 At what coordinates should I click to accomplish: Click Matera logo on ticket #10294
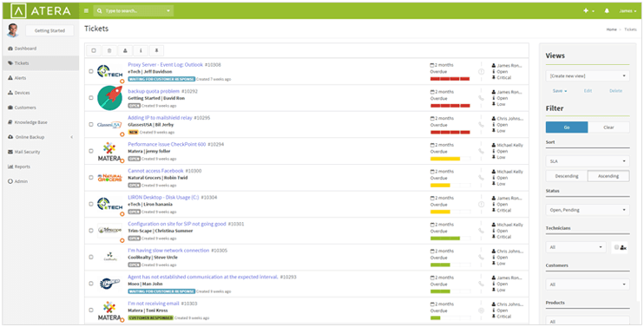pyautogui.click(x=109, y=152)
